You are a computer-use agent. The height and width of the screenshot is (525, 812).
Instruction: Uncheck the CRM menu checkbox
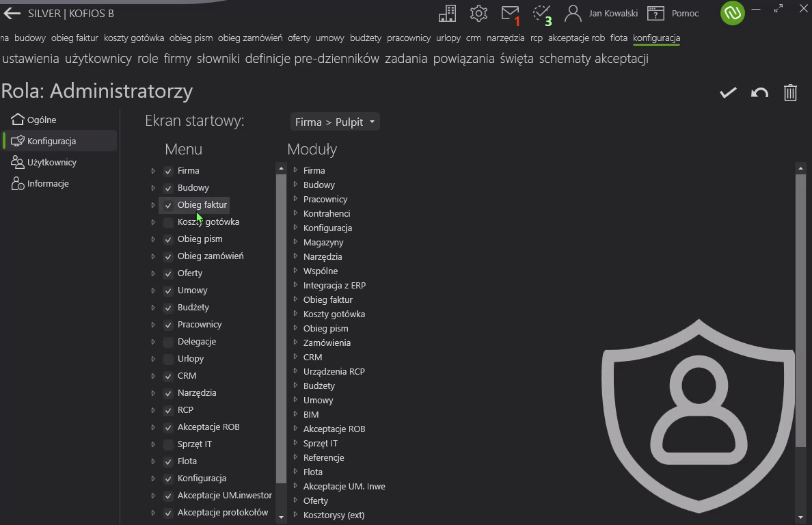pos(167,376)
